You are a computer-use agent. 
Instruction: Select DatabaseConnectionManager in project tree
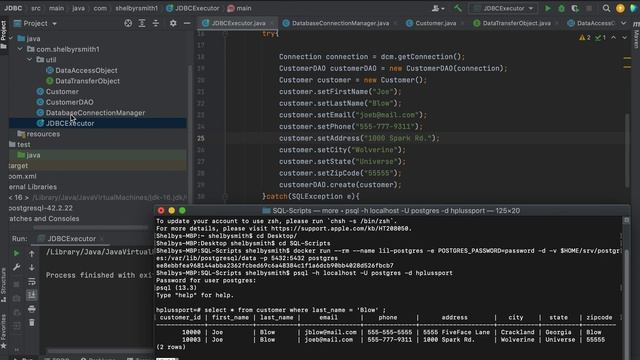95,113
